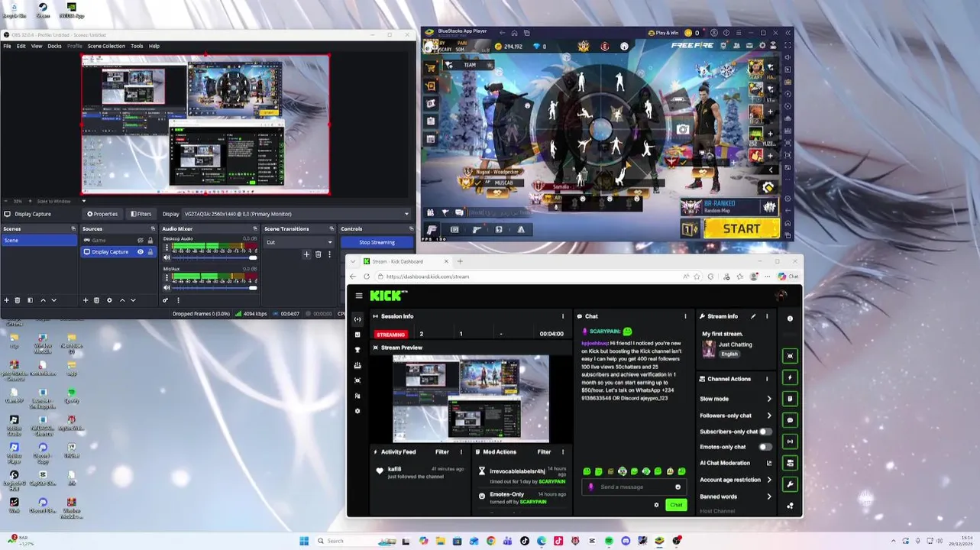This screenshot has width=980, height=550.
Task: Open emoji picker in chat input
Action: (678, 487)
